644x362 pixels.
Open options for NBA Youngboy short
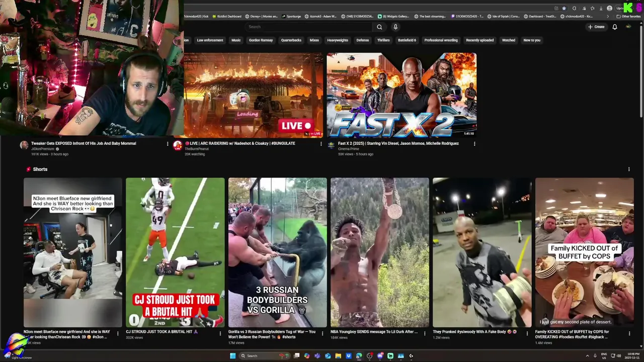425,333
